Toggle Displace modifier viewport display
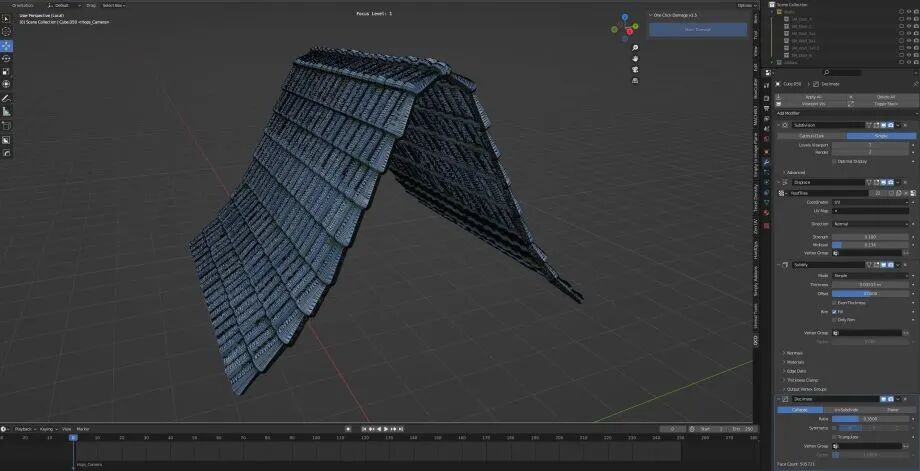Image resolution: width=920 pixels, height=471 pixels. pyautogui.click(x=883, y=182)
